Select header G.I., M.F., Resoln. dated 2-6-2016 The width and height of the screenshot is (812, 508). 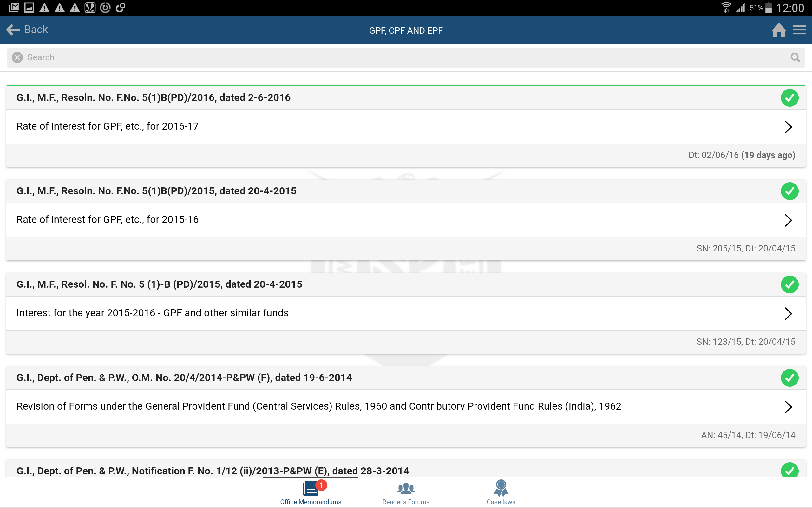153,98
